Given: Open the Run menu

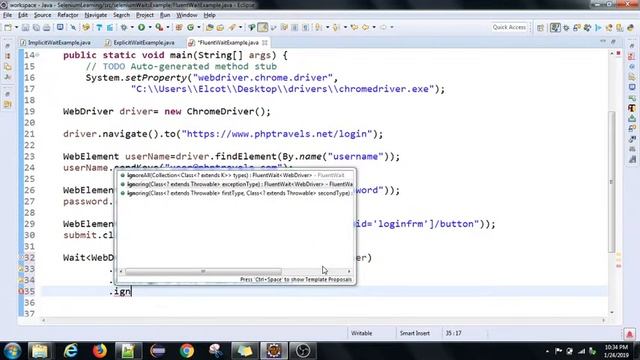Looking at the screenshot, I should coord(165,15).
